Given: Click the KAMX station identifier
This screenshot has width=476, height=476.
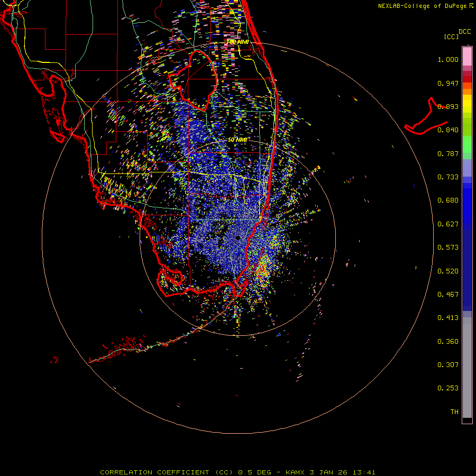Looking at the screenshot, I should (x=295, y=472).
